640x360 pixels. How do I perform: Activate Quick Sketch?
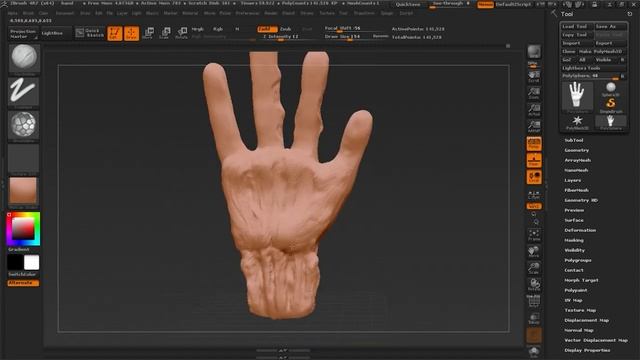coord(89,33)
